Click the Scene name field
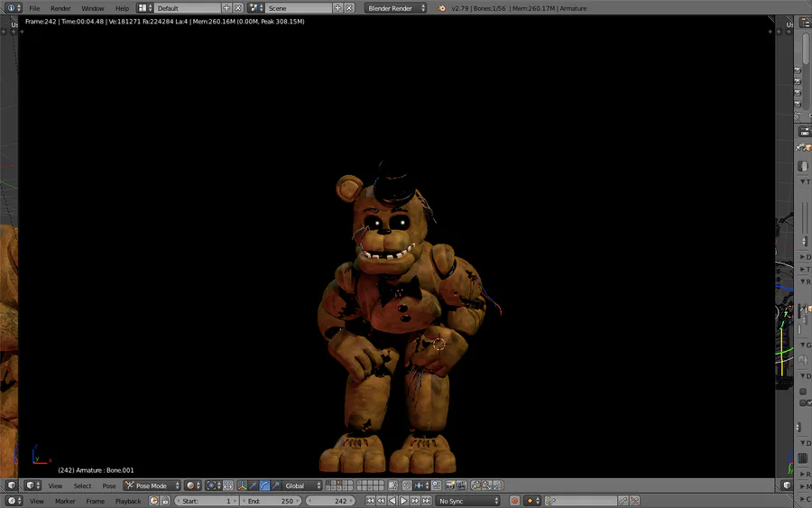Image resolution: width=812 pixels, height=508 pixels. 299,8
